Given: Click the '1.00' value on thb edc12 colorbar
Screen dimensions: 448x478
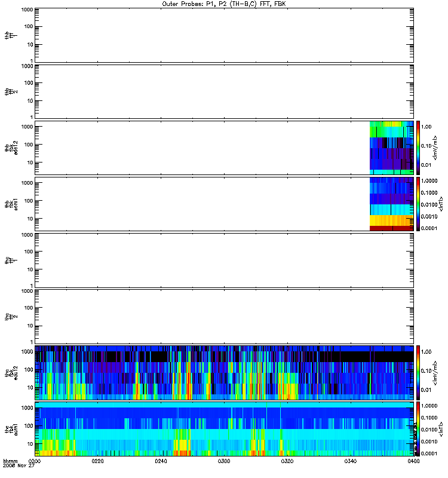Looking at the screenshot, I should tap(426, 127).
